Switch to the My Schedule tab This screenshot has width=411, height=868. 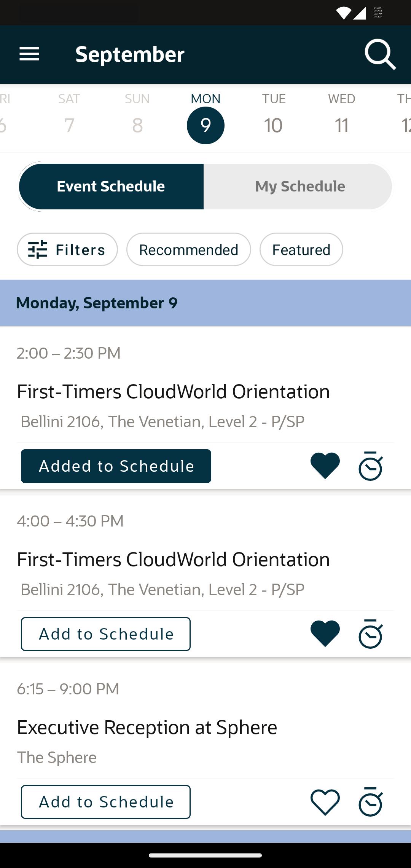pyautogui.click(x=300, y=187)
